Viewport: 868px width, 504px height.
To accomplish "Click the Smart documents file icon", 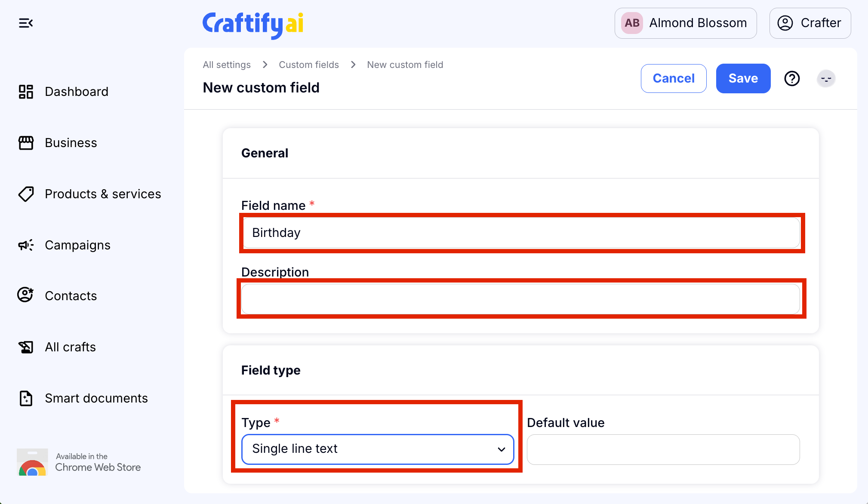I will 26,398.
